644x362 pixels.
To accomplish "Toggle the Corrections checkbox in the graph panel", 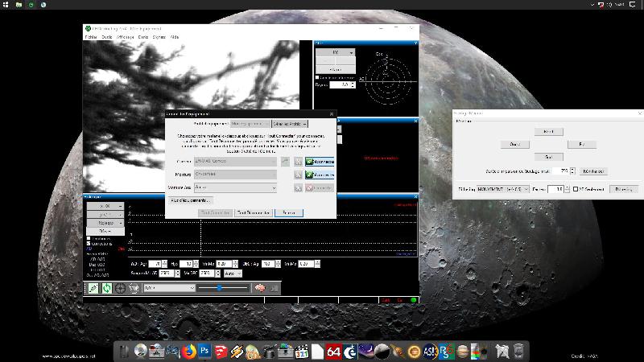I will (89, 244).
